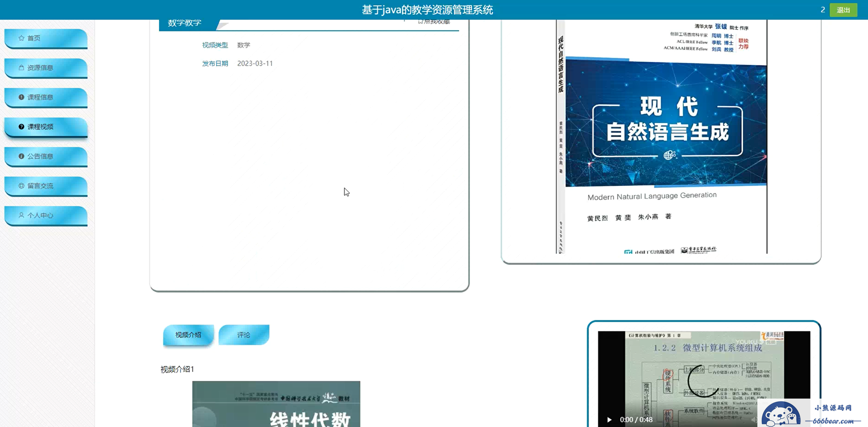Switch to the 视频介绍 tab
Image resolution: width=868 pixels, height=427 pixels.
(188, 335)
